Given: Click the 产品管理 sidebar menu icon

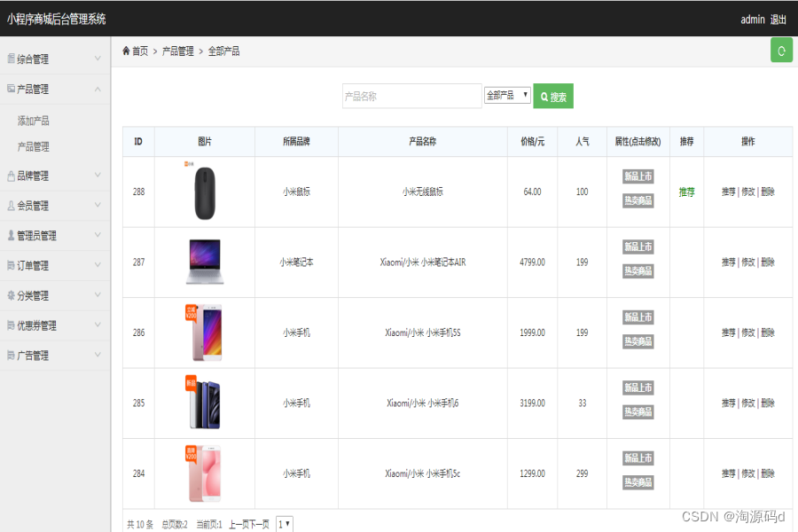Looking at the screenshot, I should point(12,89).
